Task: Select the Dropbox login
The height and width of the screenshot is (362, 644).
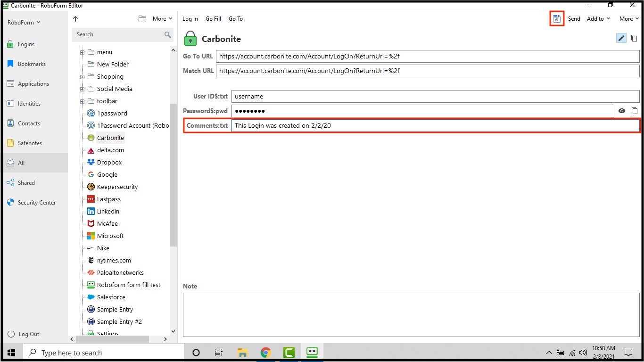Action: tap(109, 163)
